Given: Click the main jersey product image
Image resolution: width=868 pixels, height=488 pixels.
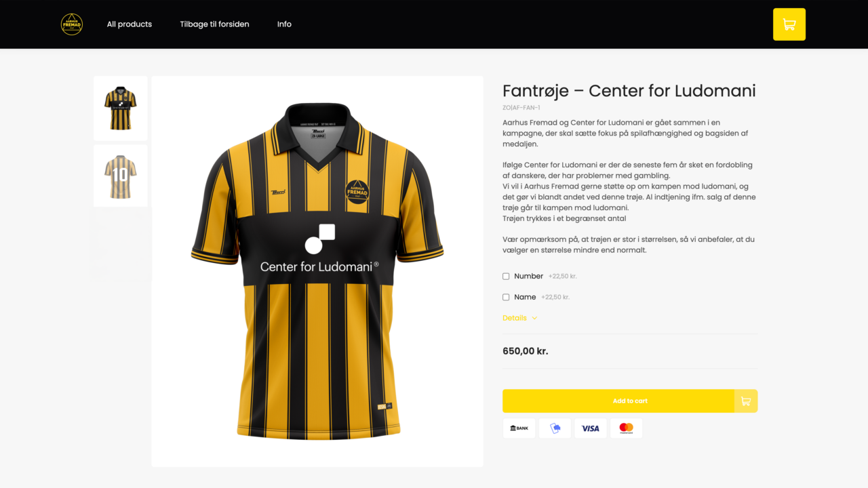Looking at the screenshot, I should [317, 271].
